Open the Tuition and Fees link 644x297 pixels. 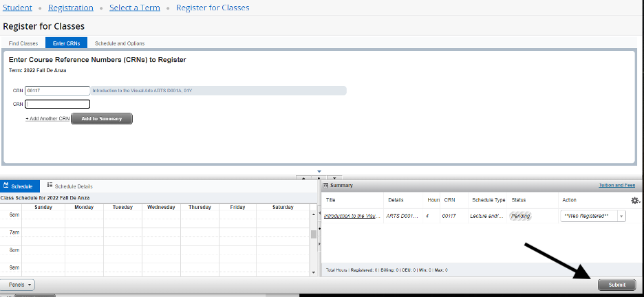(x=615, y=186)
